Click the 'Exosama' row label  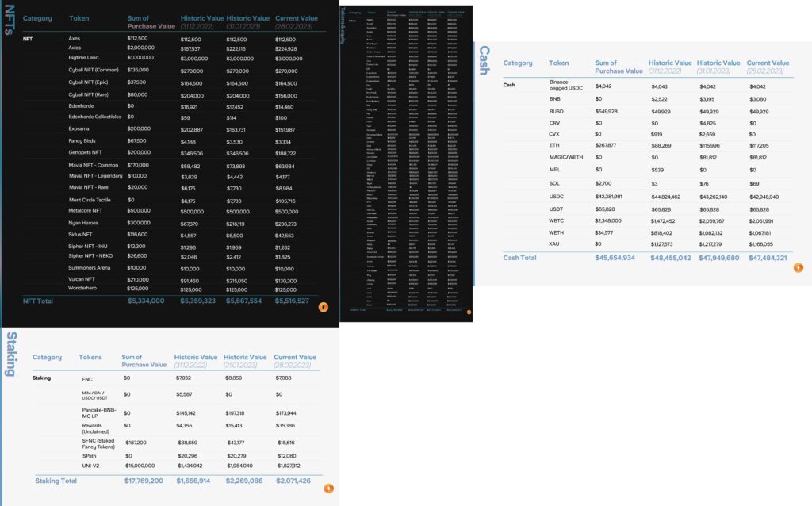[79, 128]
